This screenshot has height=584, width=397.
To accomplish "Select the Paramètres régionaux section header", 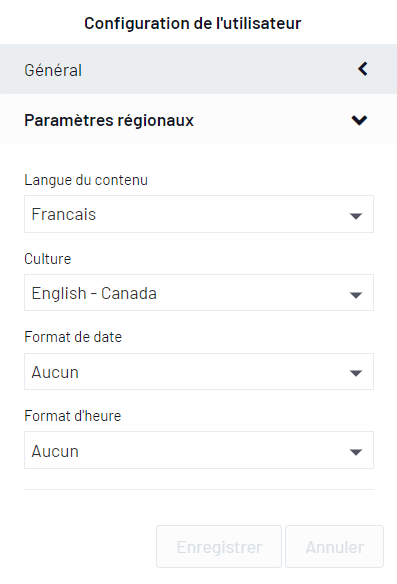I will point(198,119).
